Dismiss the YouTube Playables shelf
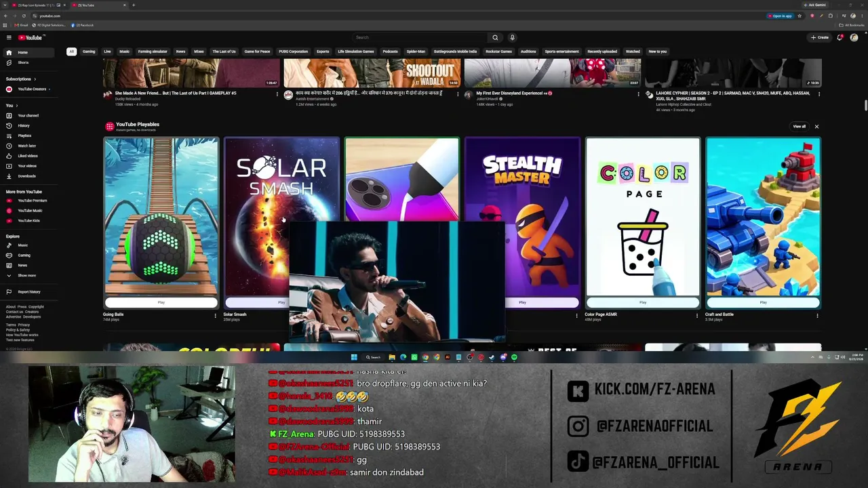868x488 pixels. [816, 127]
